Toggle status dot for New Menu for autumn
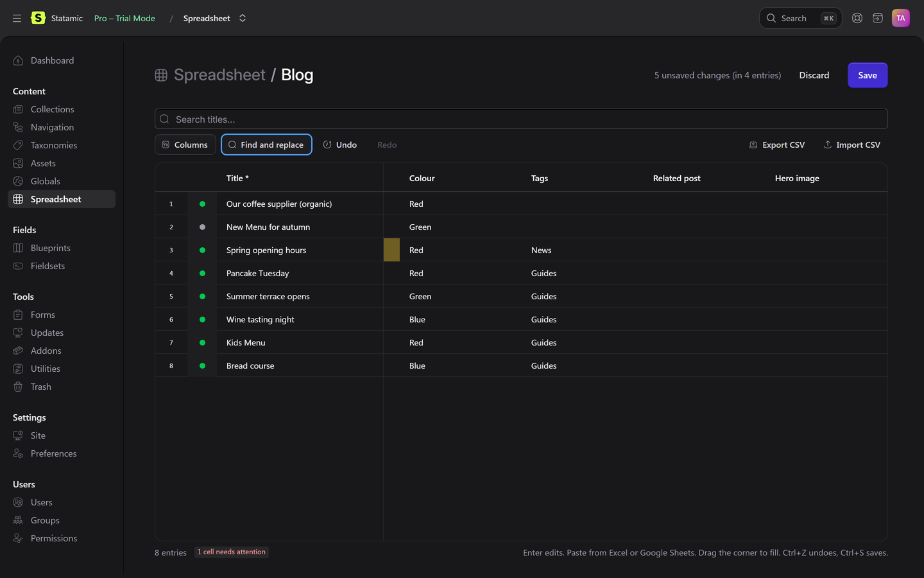Screen dimensions: 924x578 tap(202, 227)
